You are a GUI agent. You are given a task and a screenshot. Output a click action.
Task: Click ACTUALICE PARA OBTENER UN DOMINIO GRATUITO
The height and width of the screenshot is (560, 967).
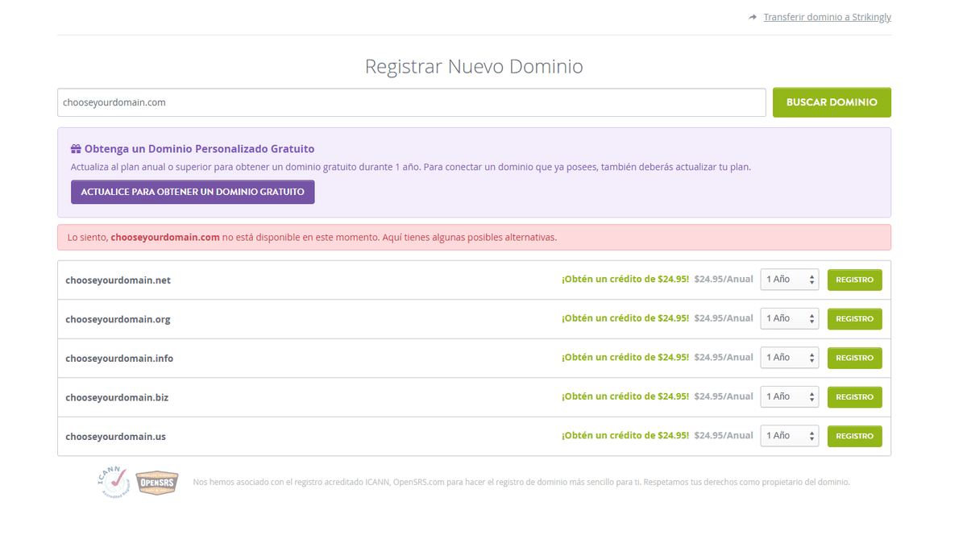coord(193,192)
